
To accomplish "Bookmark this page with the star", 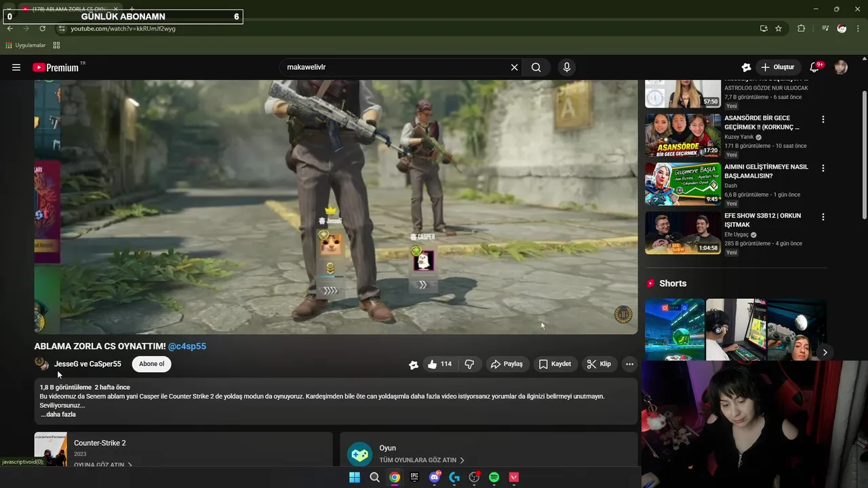I will tap(778, 28).
